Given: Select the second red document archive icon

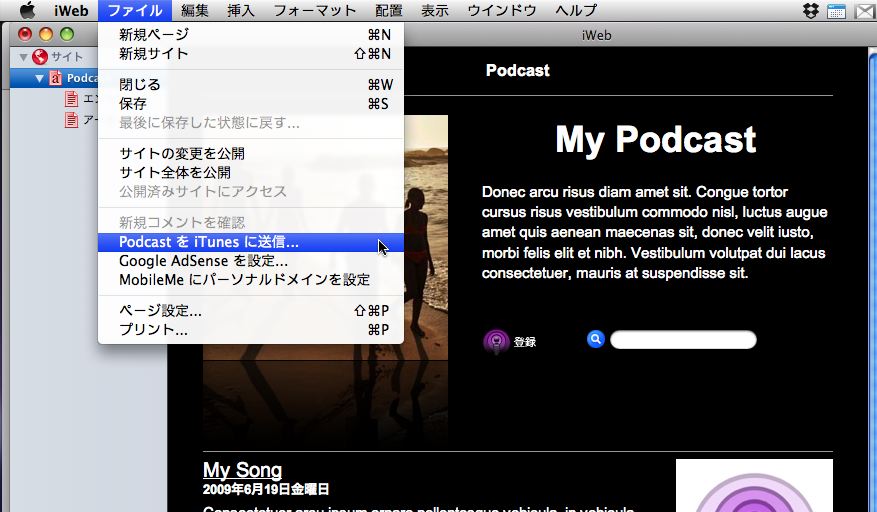Looking at the screenshot, I should point(71,120).
